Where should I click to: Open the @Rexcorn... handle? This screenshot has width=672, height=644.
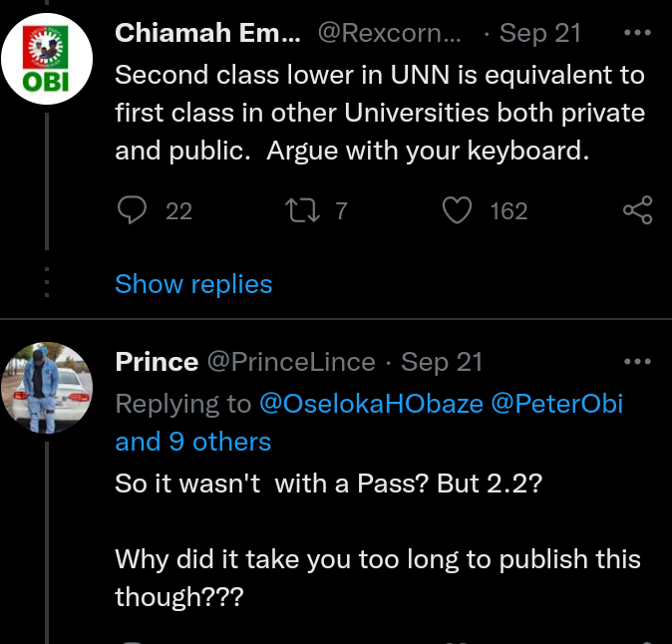390,33
